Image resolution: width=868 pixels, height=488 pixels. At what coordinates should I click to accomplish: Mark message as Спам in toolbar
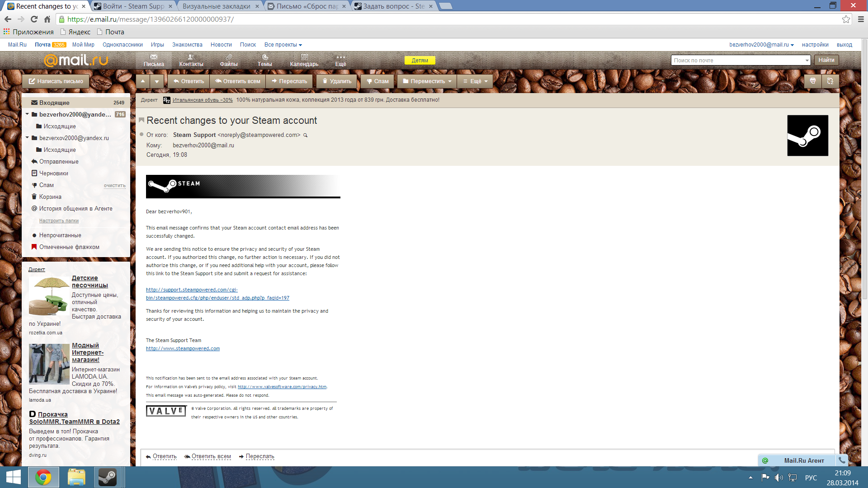377,81
